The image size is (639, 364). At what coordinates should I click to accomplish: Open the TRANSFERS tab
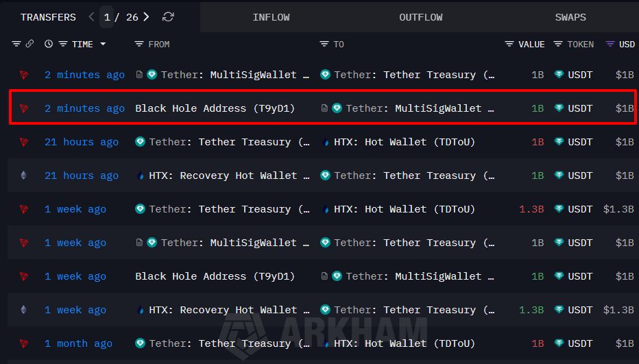pyautogui.click(x=48, y=17)
